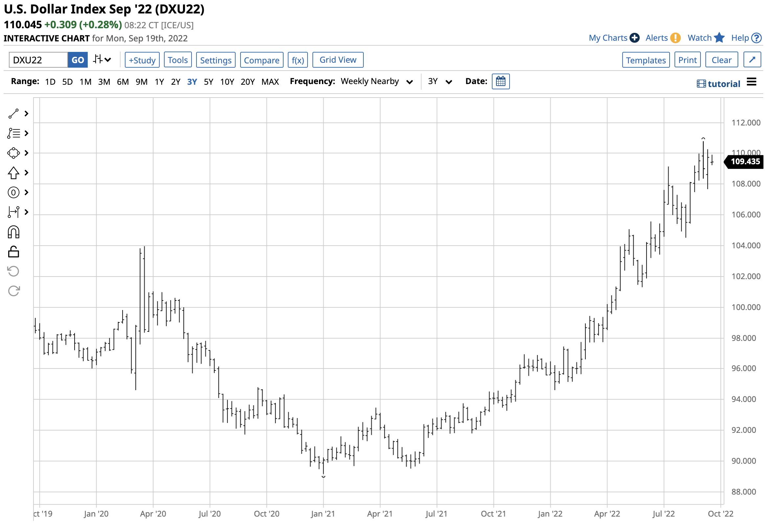Screen dimensions: 778x532
Task: Select the 3M range
Action: click(104, 82)
